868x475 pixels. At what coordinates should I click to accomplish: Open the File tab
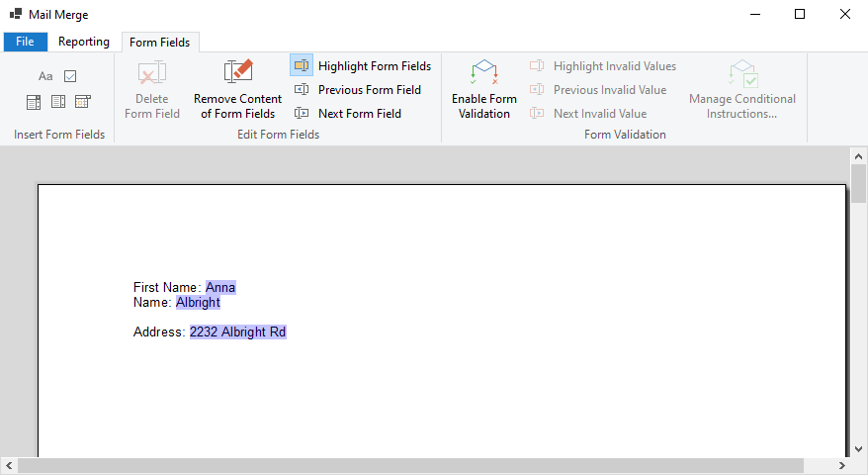[25, 42]
